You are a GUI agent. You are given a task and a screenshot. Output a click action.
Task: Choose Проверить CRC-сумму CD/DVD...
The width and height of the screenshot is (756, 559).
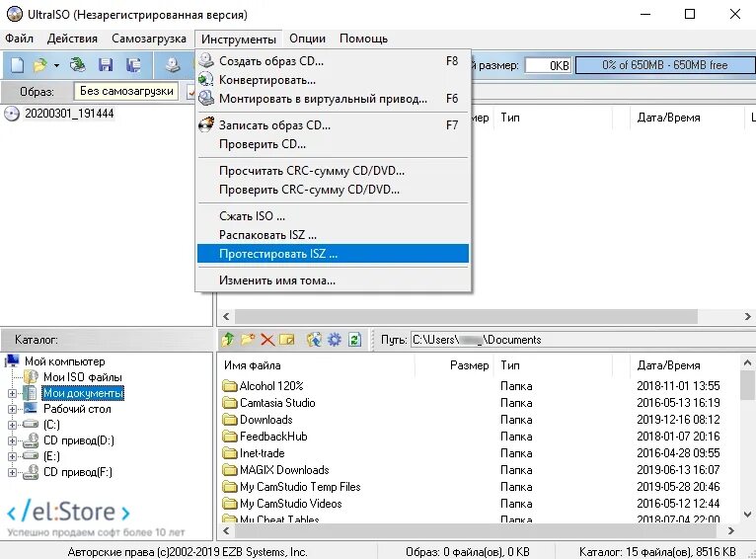(333, 190)
